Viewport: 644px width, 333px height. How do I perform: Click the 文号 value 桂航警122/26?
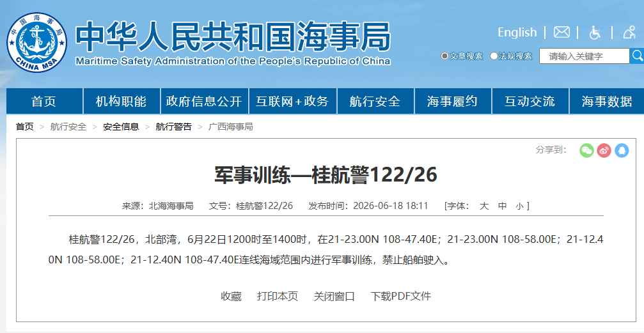pos(264,206)
